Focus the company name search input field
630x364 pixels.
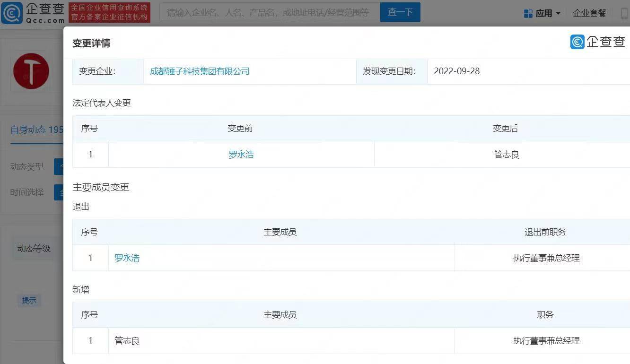point(269,13)
